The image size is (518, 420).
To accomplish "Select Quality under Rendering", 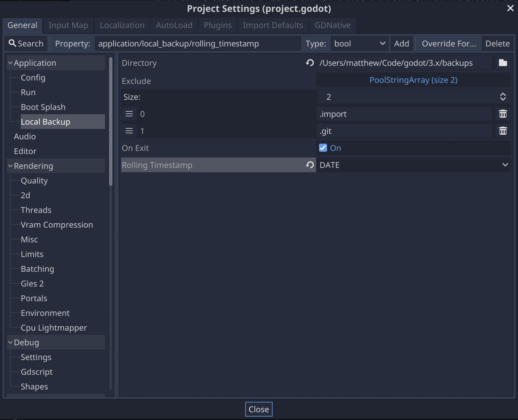I will tap(34, 181).
